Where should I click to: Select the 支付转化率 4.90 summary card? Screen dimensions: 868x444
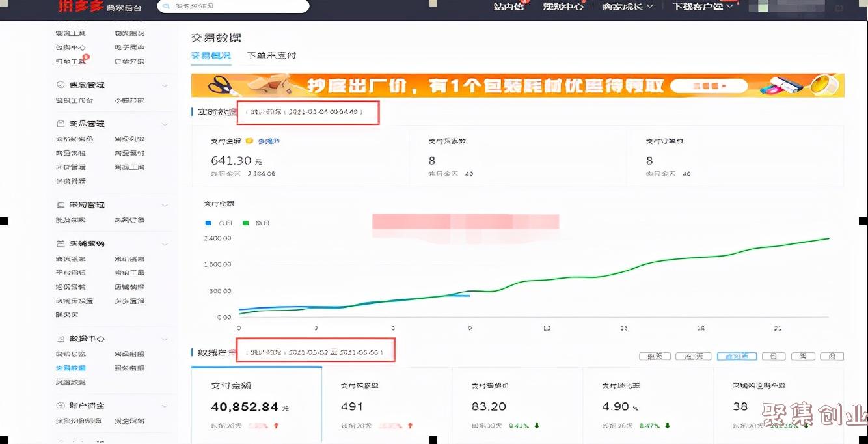pos(648,404)
